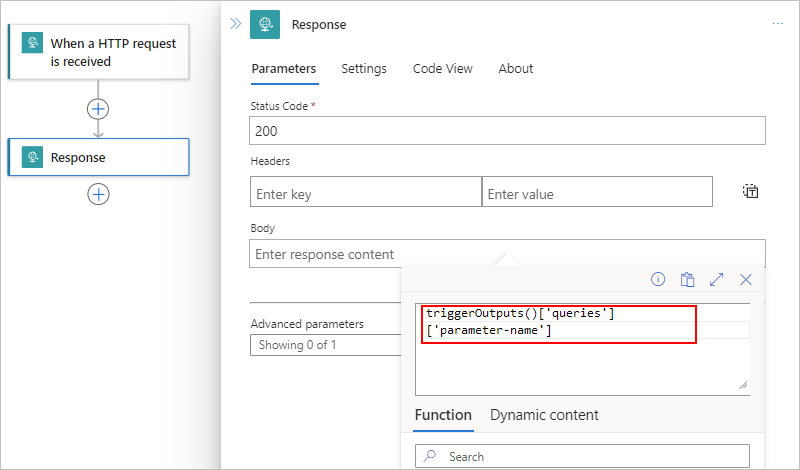Screen dimensions: 800x470
Task: Switch to the Settings tab
Action: pyautogui.click(x=364, y=69)
